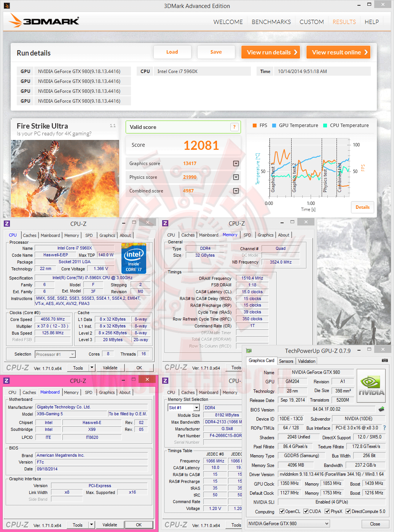Click CPU-Z icon in Mainboard window title bar

point(6,381)
